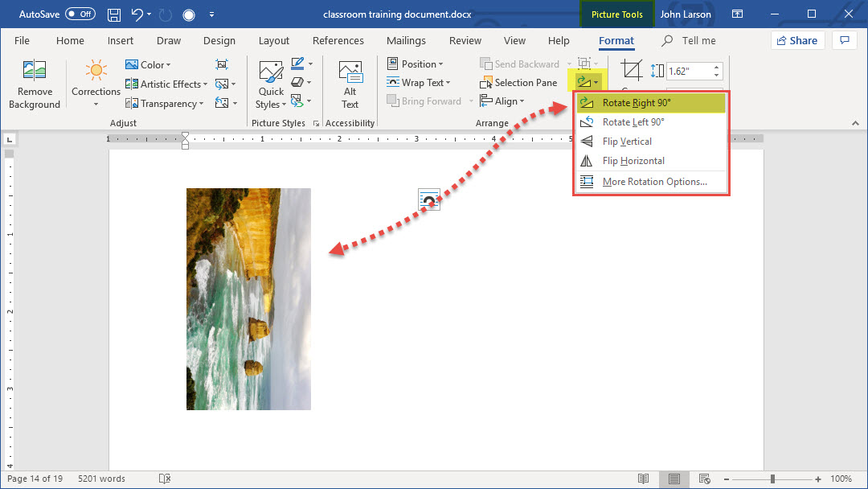Select More Rotation Options entry

[x=654, y=182]
